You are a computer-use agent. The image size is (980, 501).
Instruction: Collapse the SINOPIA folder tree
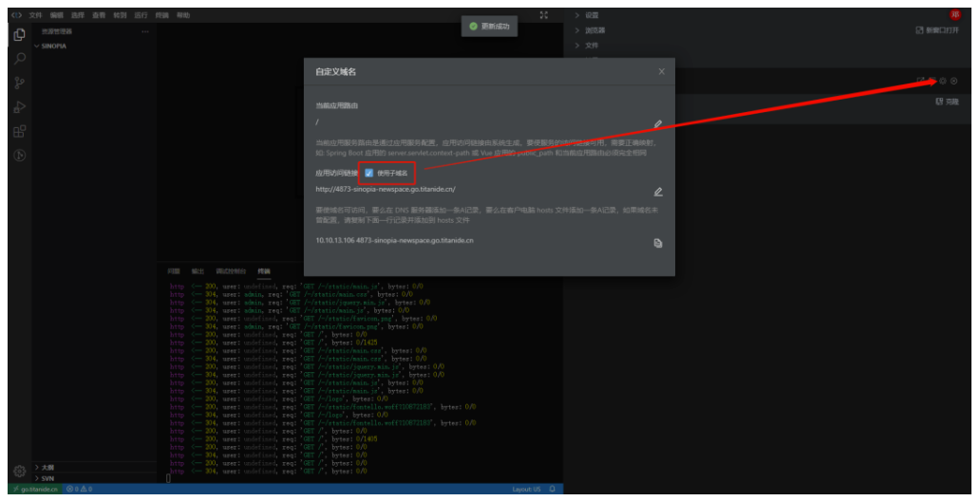[x=53, y=46]
